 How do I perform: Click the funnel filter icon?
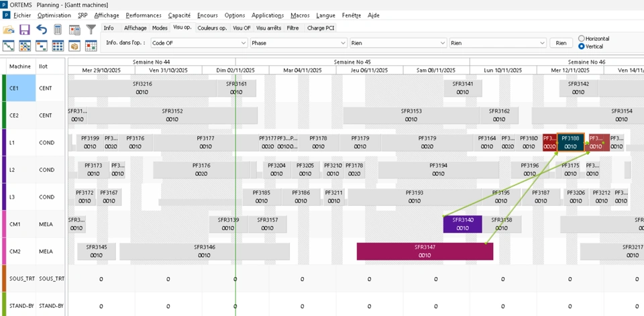(x=91, y=30)
